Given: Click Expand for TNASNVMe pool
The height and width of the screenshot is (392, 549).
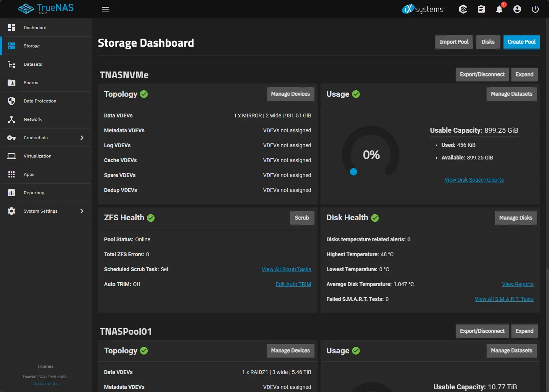Looking at the screenshot, I should (x=525, y=75).
